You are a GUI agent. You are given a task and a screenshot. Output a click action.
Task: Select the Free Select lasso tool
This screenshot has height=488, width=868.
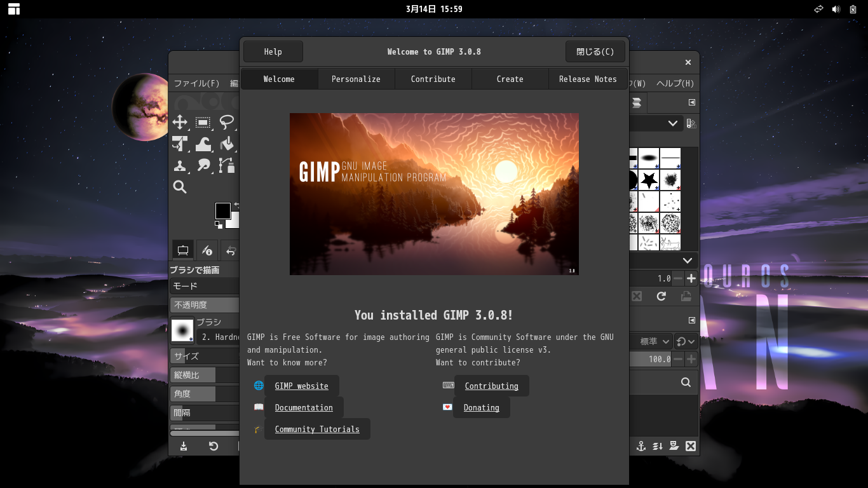click(x=227, y=123)
